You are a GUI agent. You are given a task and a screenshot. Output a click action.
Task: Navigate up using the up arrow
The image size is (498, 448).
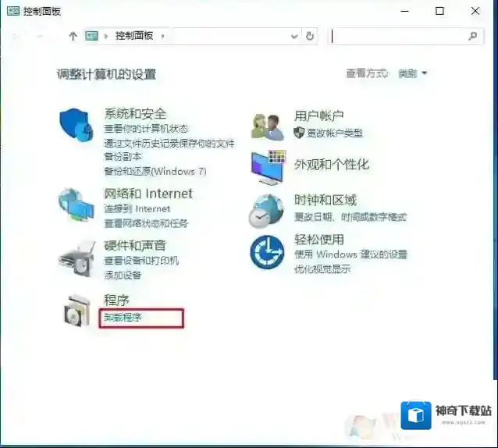[73, 36]
